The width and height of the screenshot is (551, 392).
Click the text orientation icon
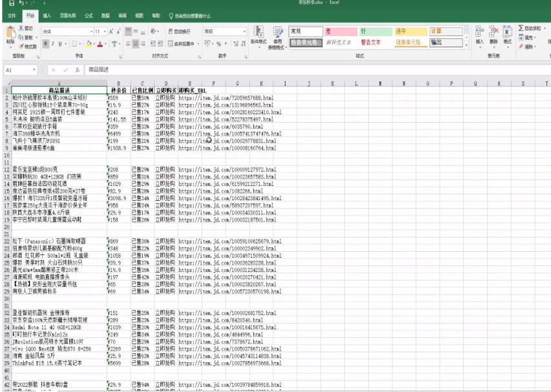pos(153,31)
